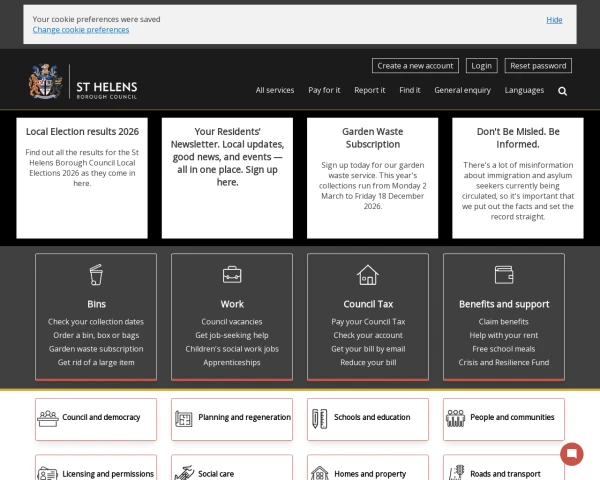Open the Report it menu
Image resolution: width=600 pixels, height=480 pixels.
pyautogui.click(x=369, y=90)
